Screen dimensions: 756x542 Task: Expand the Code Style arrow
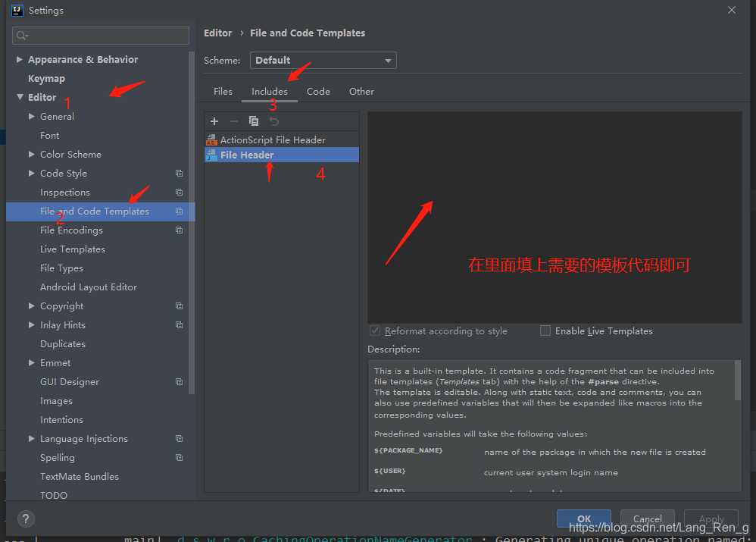click(31, 174)
